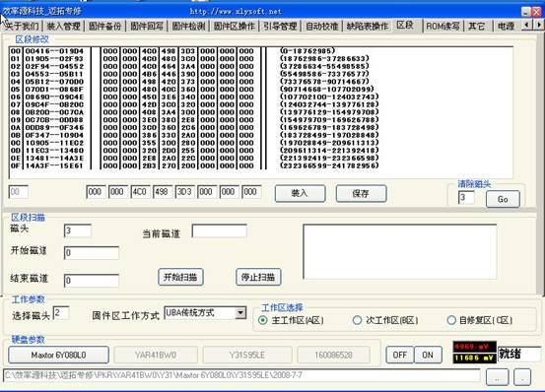
Task: Click the 装入 button
Action: click(300, 193)
